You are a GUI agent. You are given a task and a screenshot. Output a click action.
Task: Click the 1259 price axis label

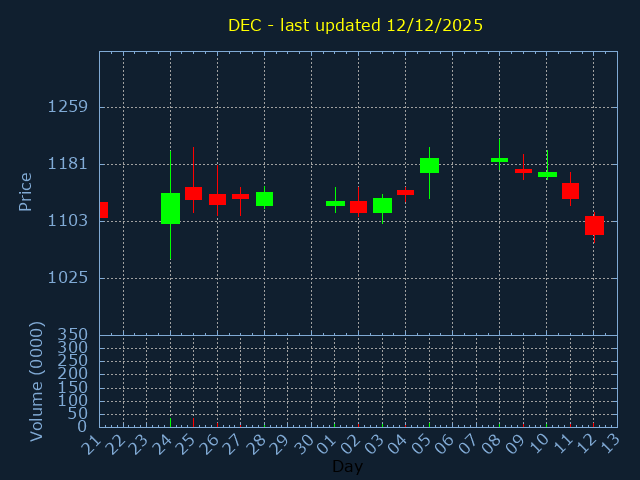68,107
